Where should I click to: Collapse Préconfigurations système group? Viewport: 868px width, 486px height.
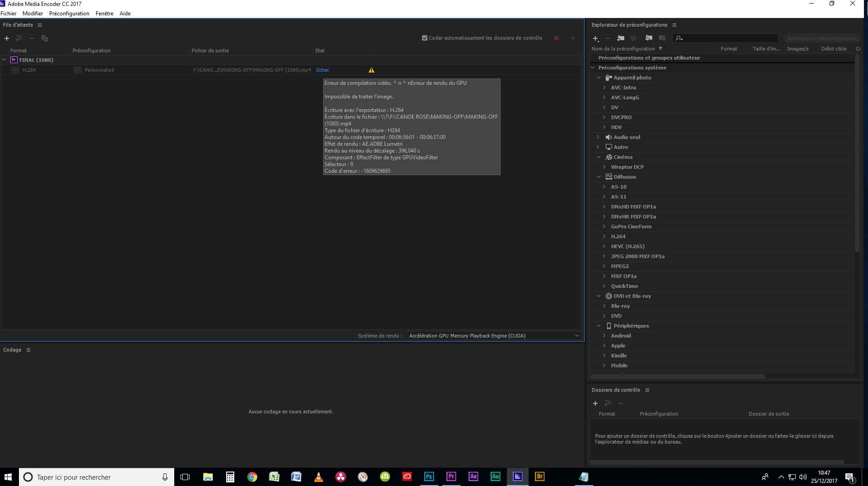click(x=593, y=68)
